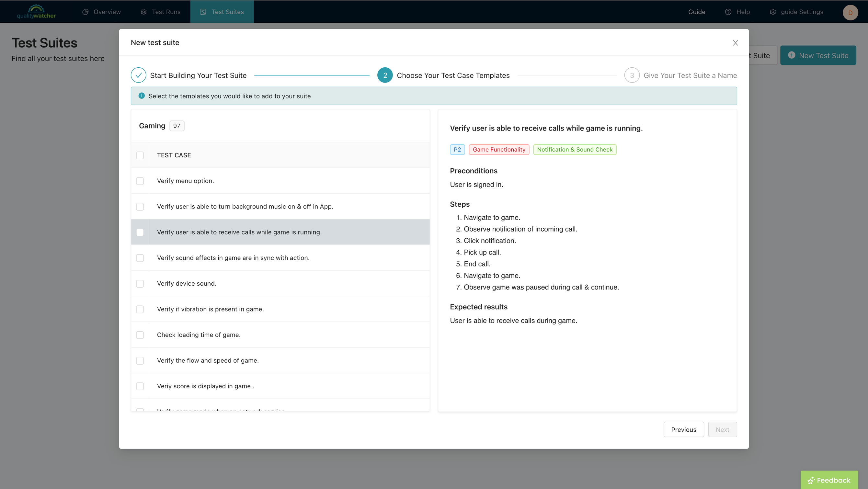Click the Gaming count badge 97
The height and width of the screenshot is (489, 868).
coord(177,126)
